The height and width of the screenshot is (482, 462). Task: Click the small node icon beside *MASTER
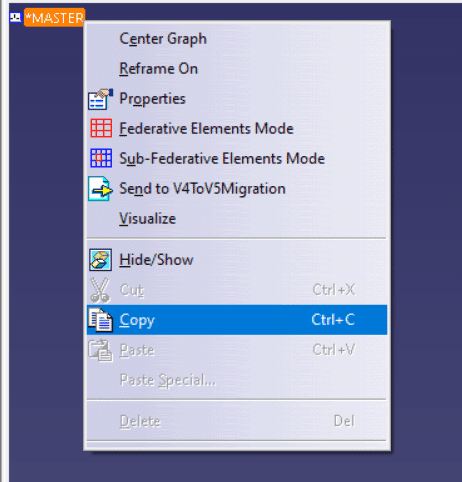(15, 17)
